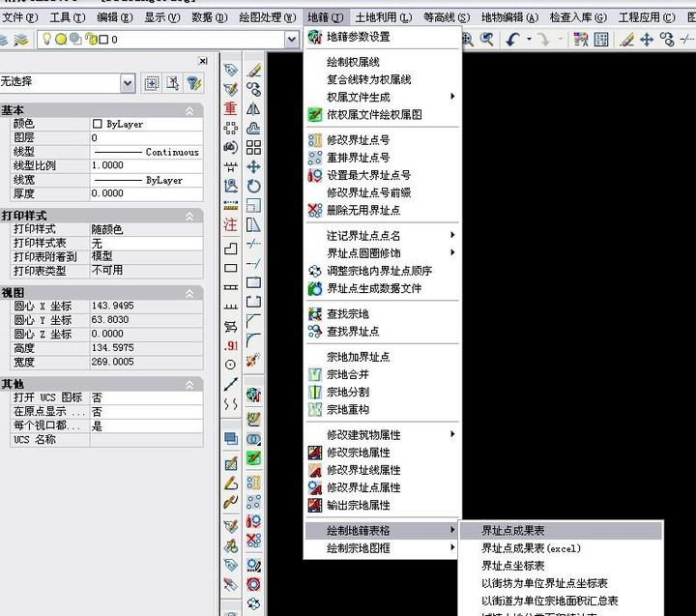
Task: Collapse the 打印样式 properties section
Action: coord(189,217)
